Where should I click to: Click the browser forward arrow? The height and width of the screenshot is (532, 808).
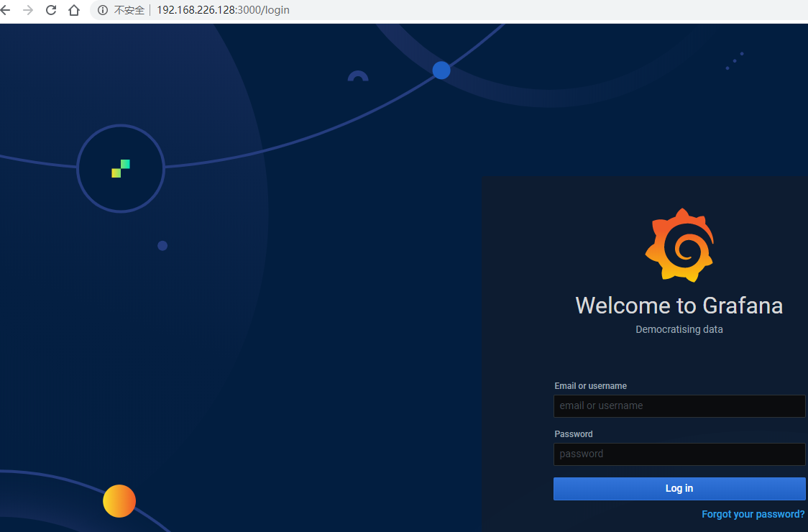tap(28, 10)
